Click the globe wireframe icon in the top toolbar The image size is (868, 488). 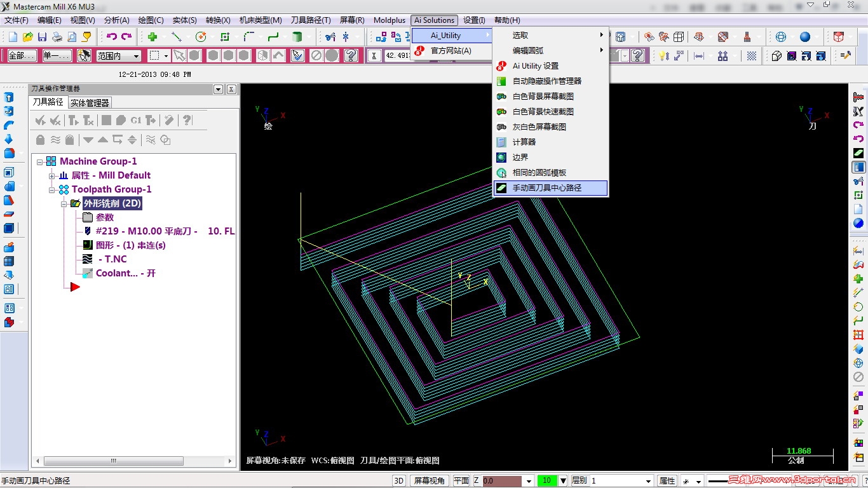click(x=781, y=37)
